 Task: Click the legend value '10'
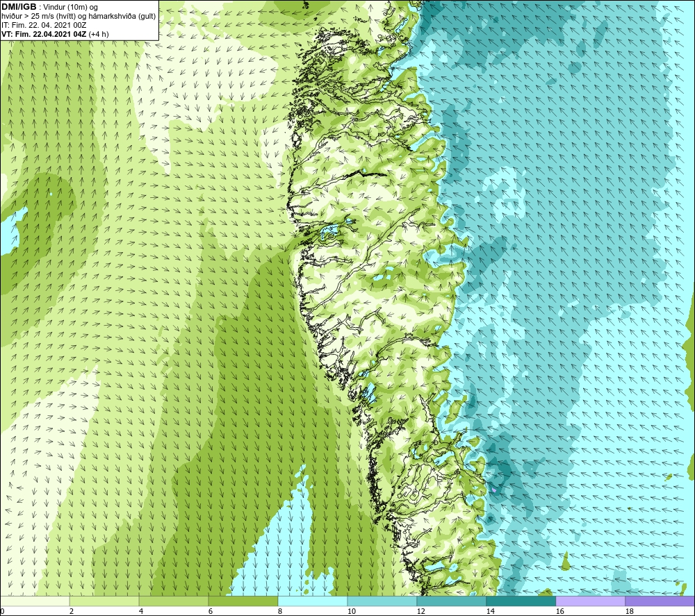352,612
